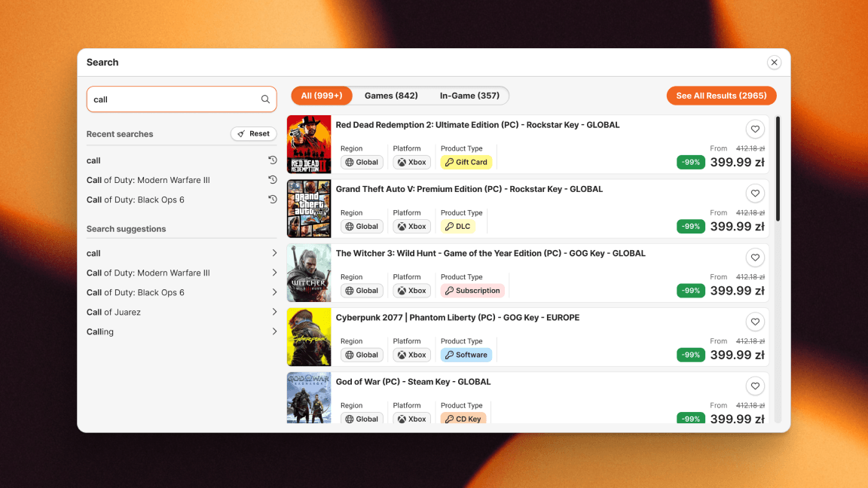
Task: Click the CD Key badge on God of War
Action: [463, 419]
